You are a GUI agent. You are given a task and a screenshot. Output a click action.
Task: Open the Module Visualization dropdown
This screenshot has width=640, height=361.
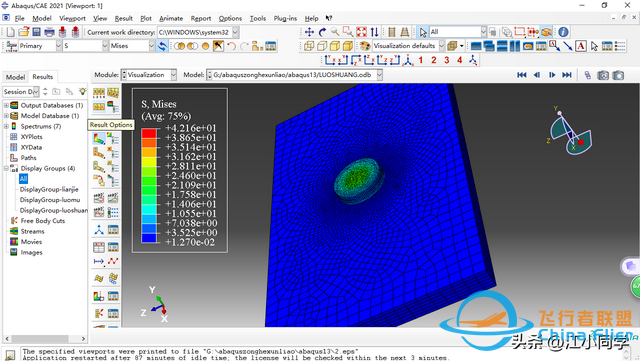[149, 75]
